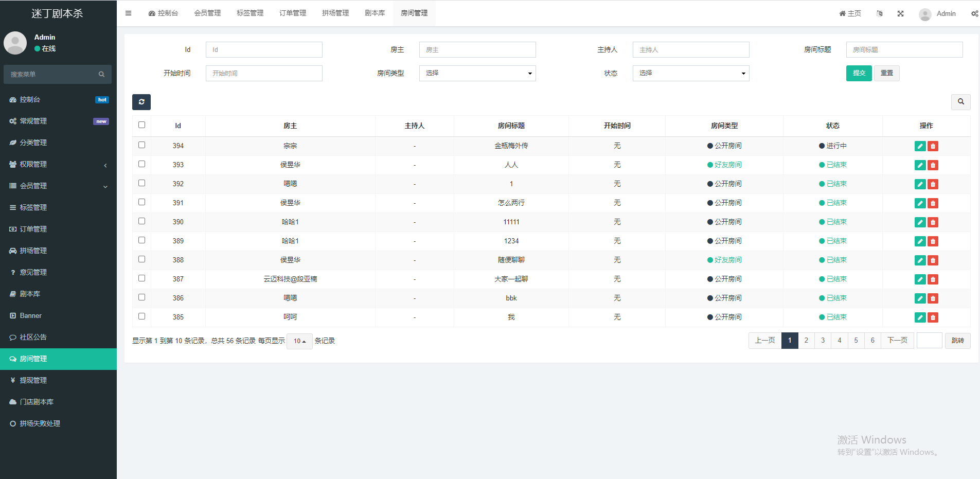Screen dimensions: 980x479
Task: Switch to the 剧本库 top tab
Action: click(375, 13)
